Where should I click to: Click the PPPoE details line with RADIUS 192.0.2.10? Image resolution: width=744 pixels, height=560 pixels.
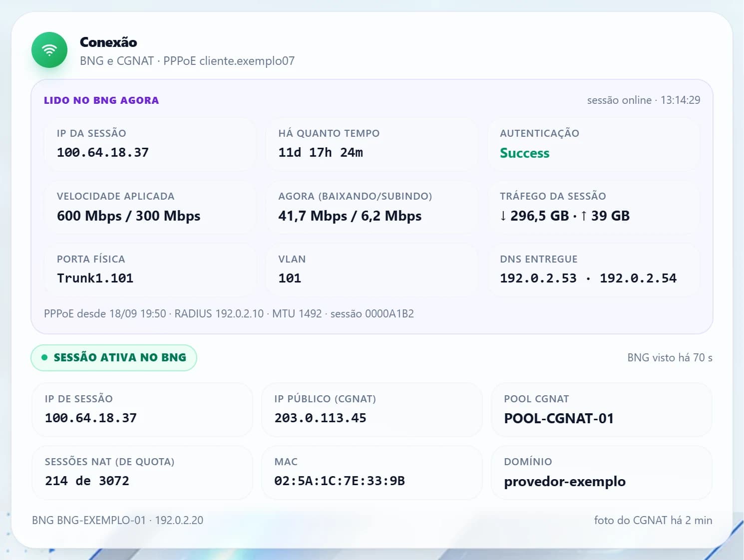(229, 314)
